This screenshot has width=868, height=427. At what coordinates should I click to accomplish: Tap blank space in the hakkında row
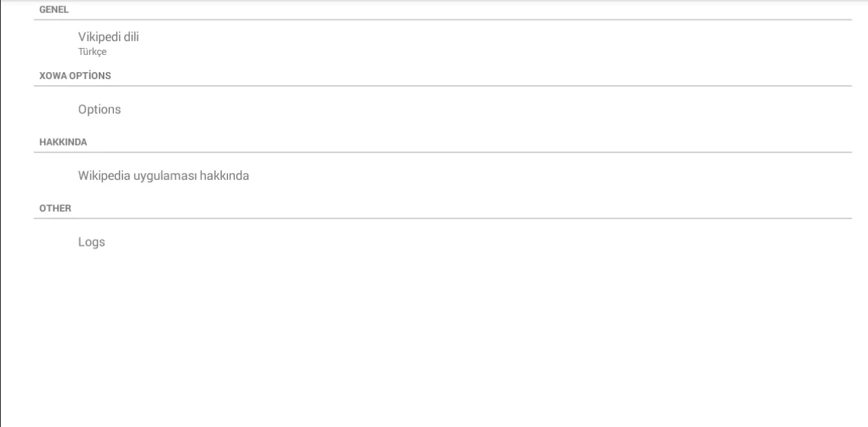pos(549,176)
